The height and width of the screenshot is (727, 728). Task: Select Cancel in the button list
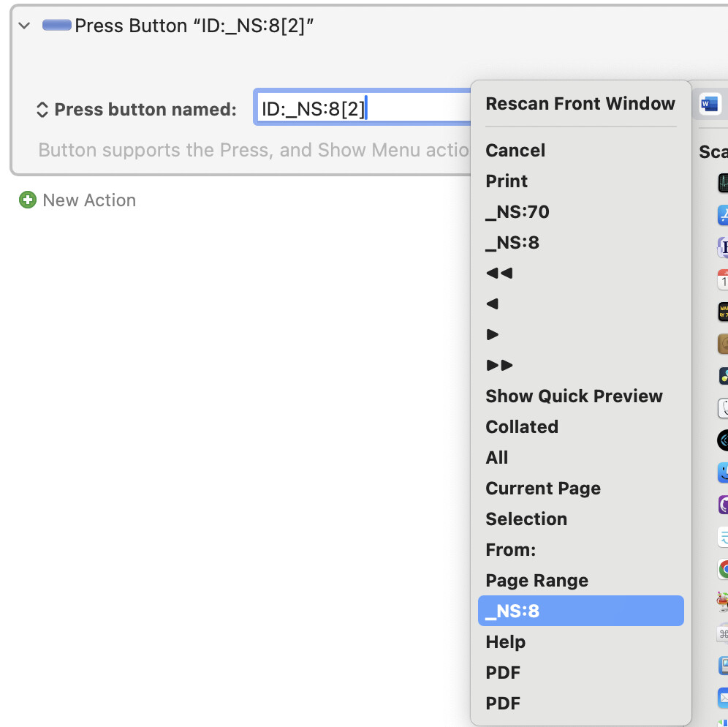[x=515, y=151]
